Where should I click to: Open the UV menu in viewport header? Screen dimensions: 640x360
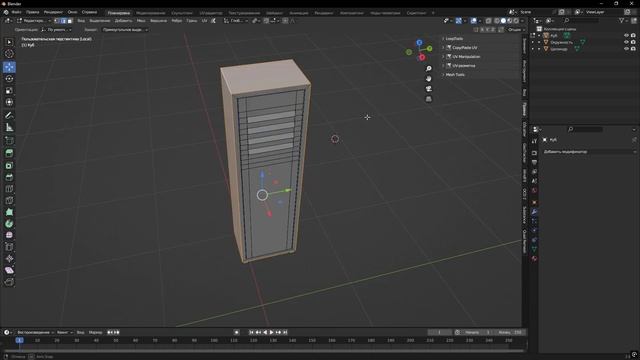204,20
